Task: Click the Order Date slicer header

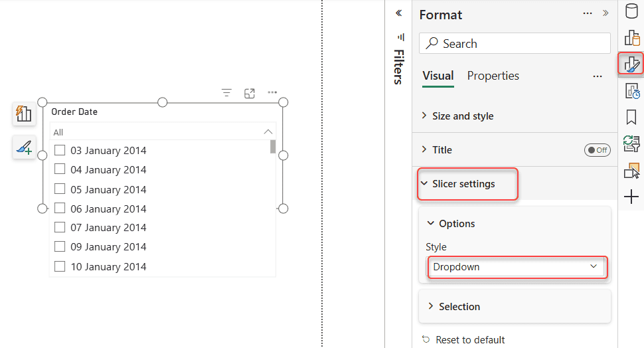Action: (x=74, y=112)
